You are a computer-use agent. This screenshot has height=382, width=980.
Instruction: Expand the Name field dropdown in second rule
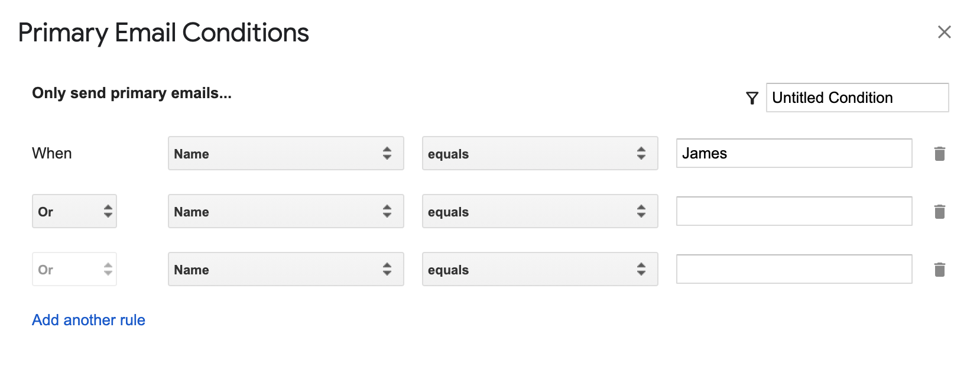point(285,212)
